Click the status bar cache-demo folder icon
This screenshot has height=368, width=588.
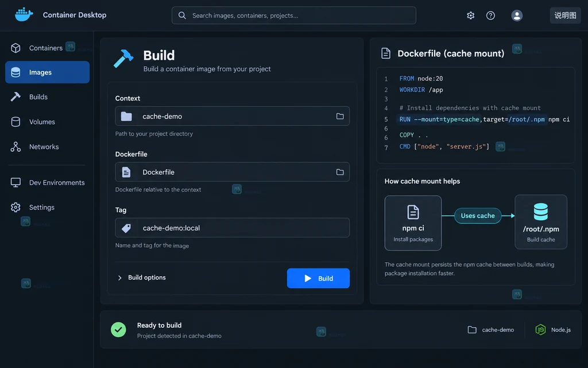472,329
